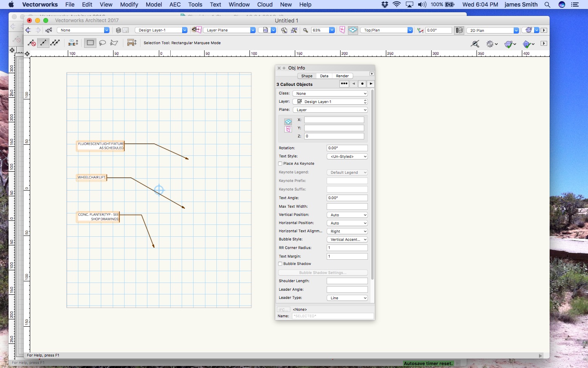Open the Horizontal Text Alignment dropdown
The image size is (588, 368).
tap(347, 231)
